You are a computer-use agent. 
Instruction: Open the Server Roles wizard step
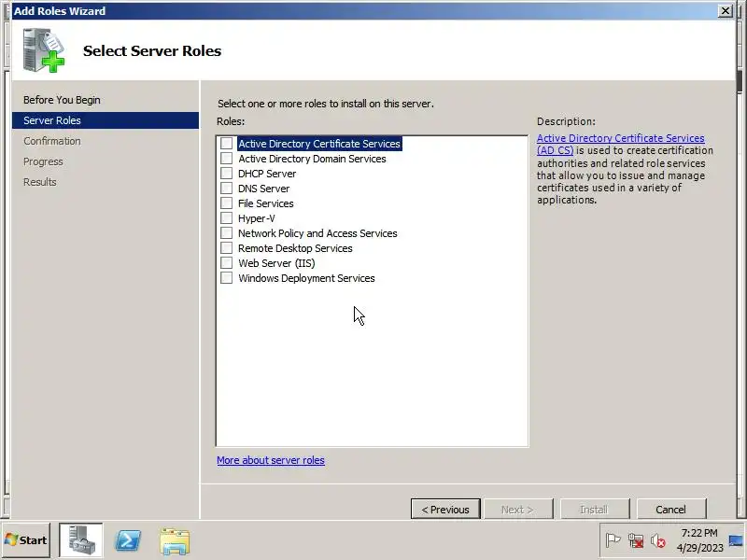[x=106, y=120]
